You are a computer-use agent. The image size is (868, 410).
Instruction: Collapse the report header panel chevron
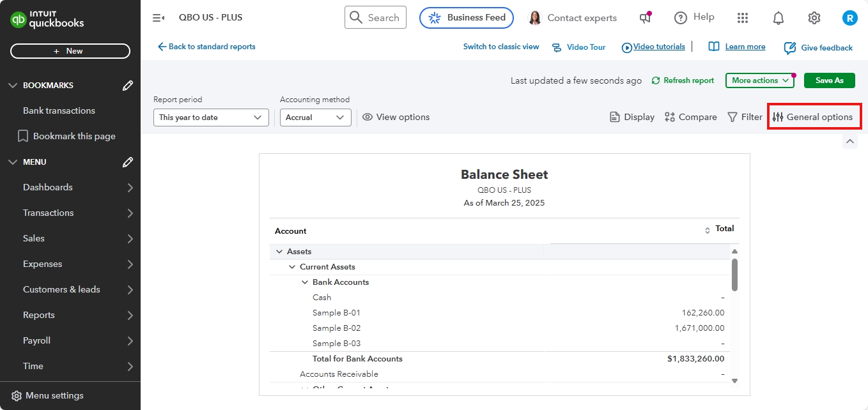[850, 141]
